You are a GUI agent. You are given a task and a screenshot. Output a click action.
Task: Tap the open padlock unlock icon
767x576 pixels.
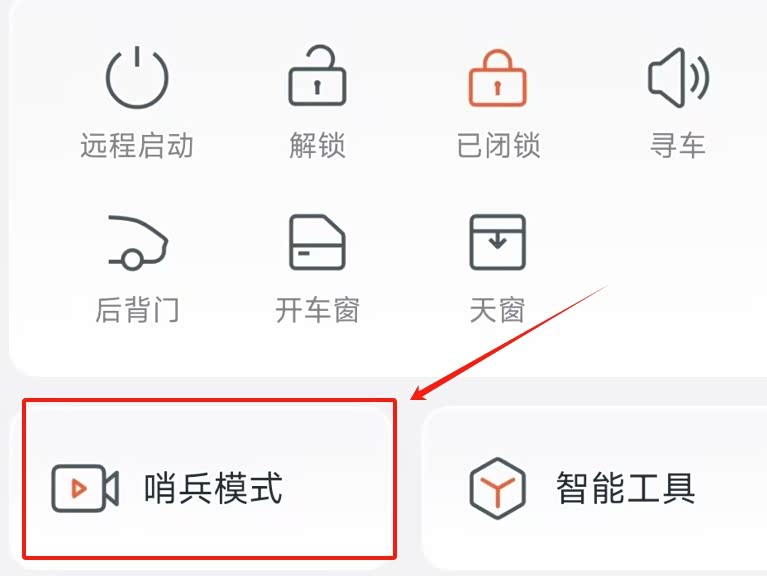coord(317,76)
